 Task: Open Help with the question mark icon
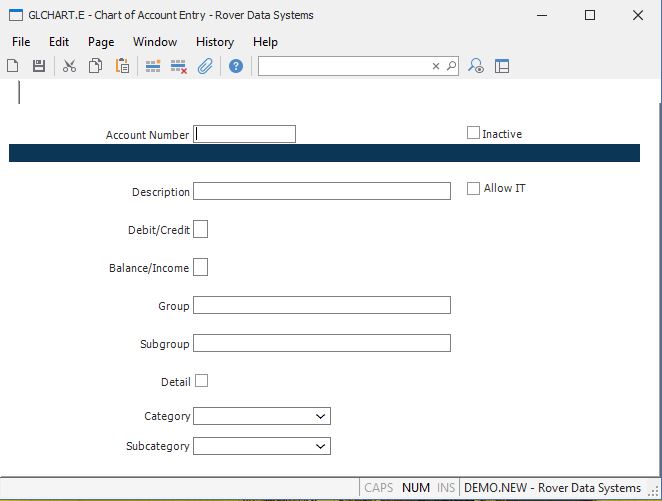coord(235,66)
